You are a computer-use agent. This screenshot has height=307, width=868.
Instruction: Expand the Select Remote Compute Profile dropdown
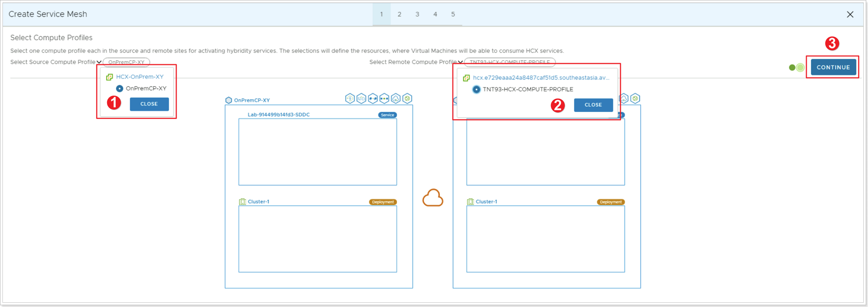(460, 62)
